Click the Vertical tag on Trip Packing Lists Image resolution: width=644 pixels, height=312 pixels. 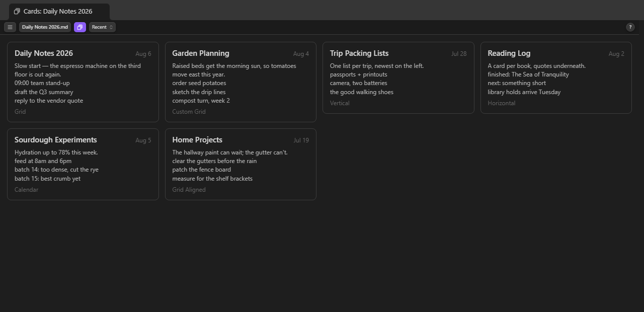pos(340,103)
